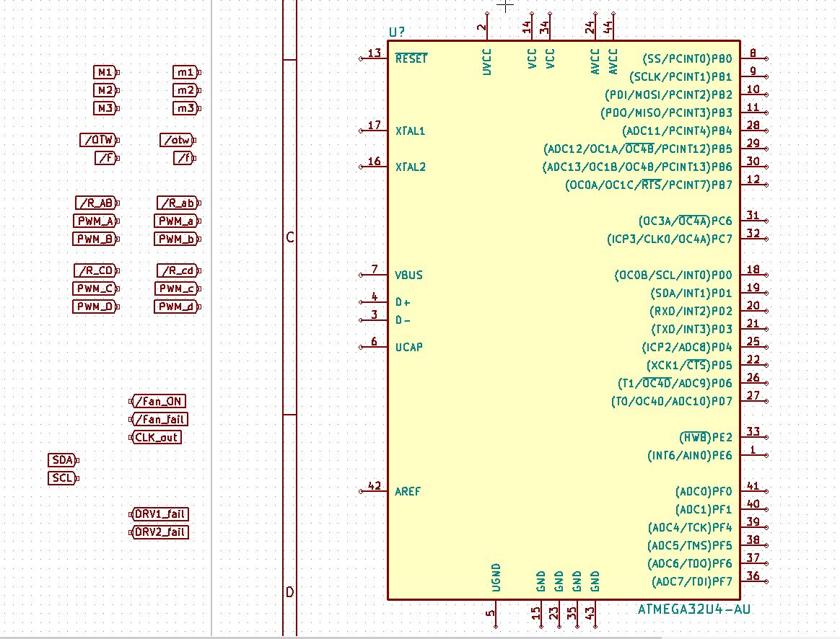The height and width of the screenshot is (639, 840).
Task: Select the SCL label
Action: coord(64,478)
